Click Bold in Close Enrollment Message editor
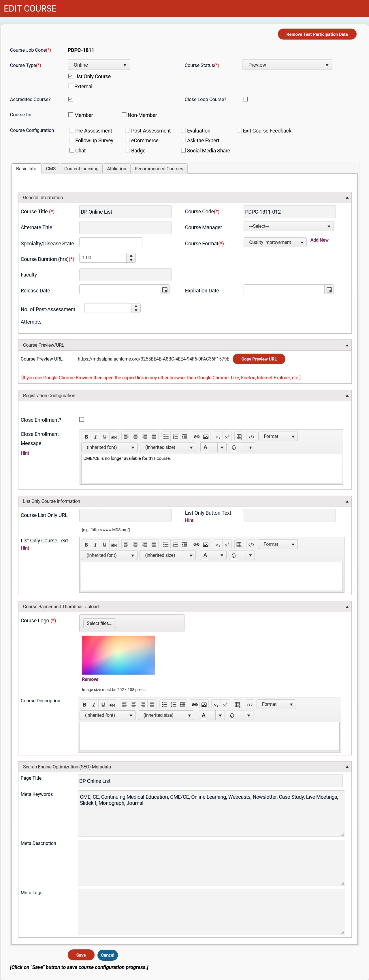 [86, 437]
